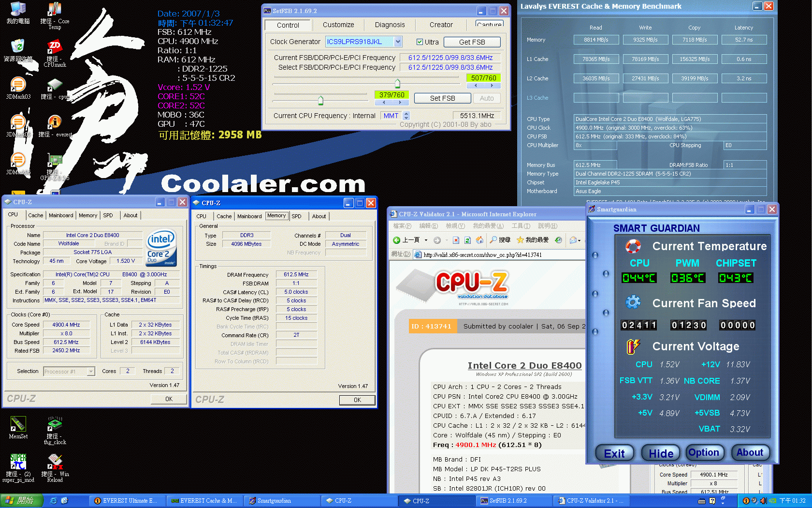Launch the everest shortcut icon
This screenshot has width=812, height=508.
[x=54, y=122]
